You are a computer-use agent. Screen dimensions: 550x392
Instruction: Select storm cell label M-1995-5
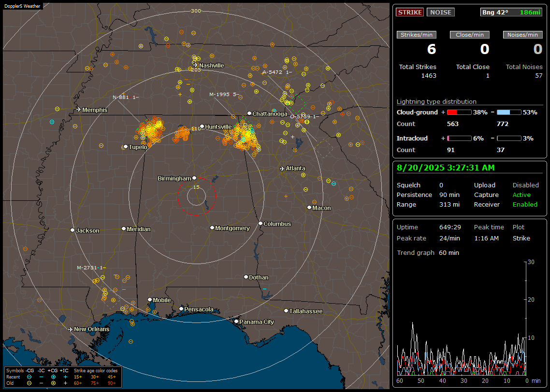click(224, 94)
